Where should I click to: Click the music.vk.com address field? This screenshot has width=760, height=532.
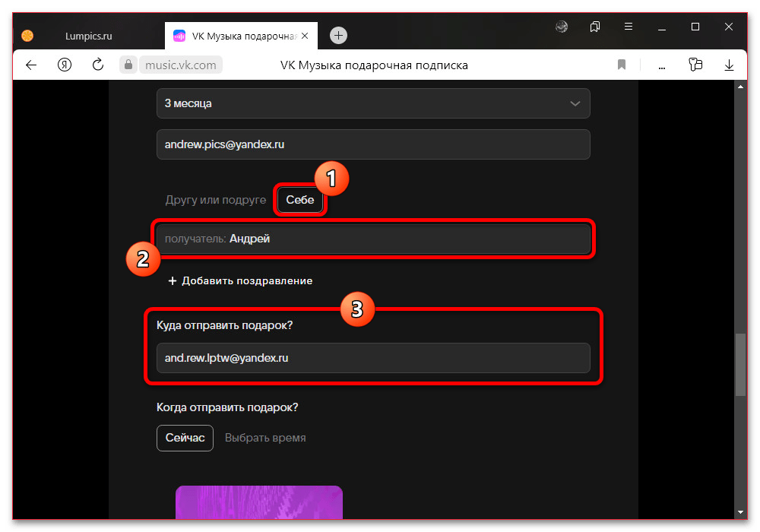pyautogui.click(x=181, y=65)
